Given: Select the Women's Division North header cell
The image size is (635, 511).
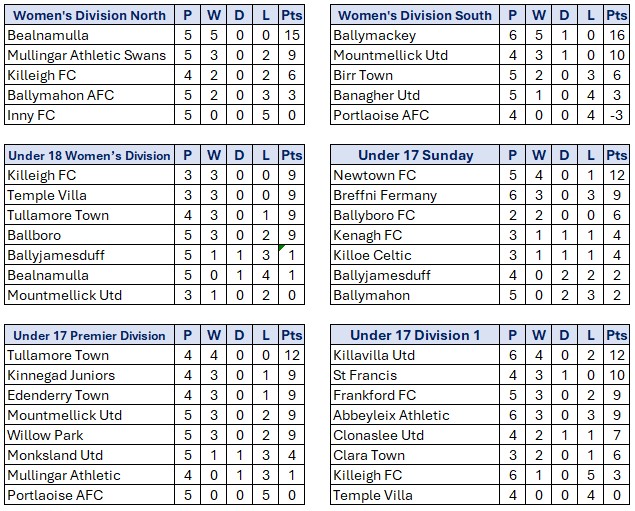Looking at the screenshot, I should (x=89, y=15).
